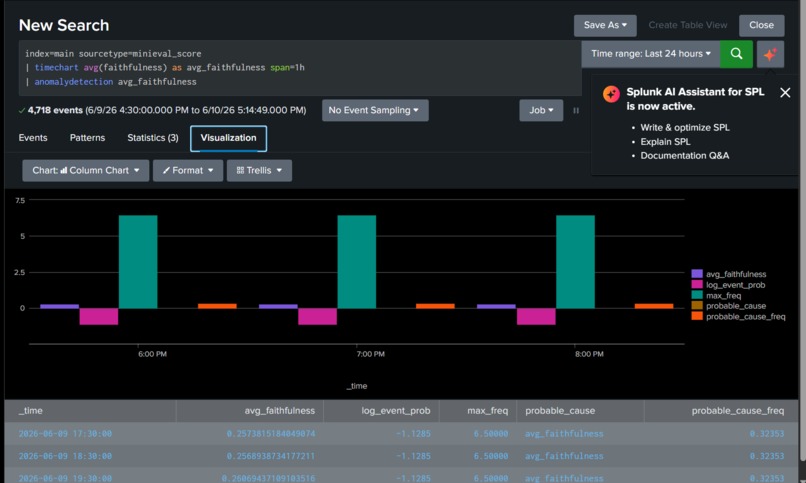Click Create Table View
806x483 pixels.
tap(687, 25)
